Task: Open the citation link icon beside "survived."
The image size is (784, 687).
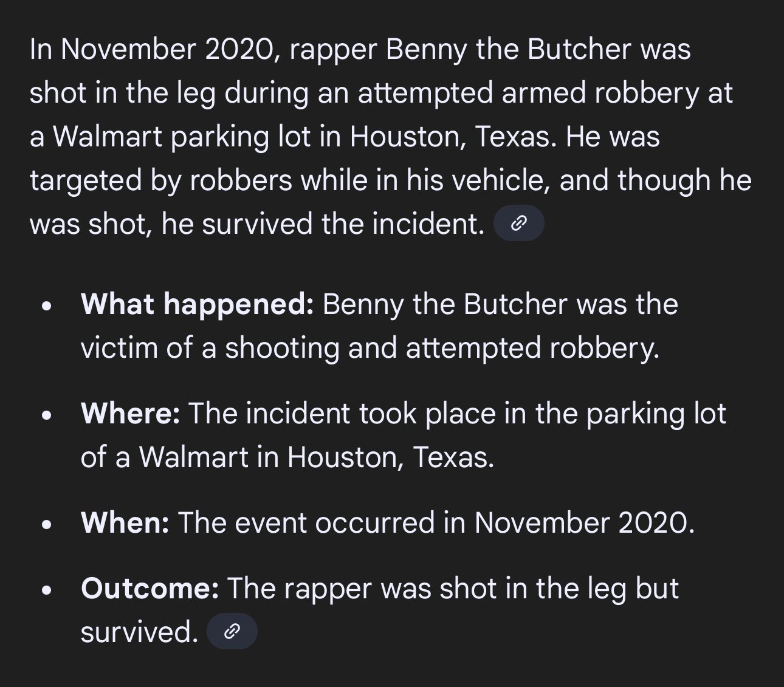Action: tap(232, 632)
